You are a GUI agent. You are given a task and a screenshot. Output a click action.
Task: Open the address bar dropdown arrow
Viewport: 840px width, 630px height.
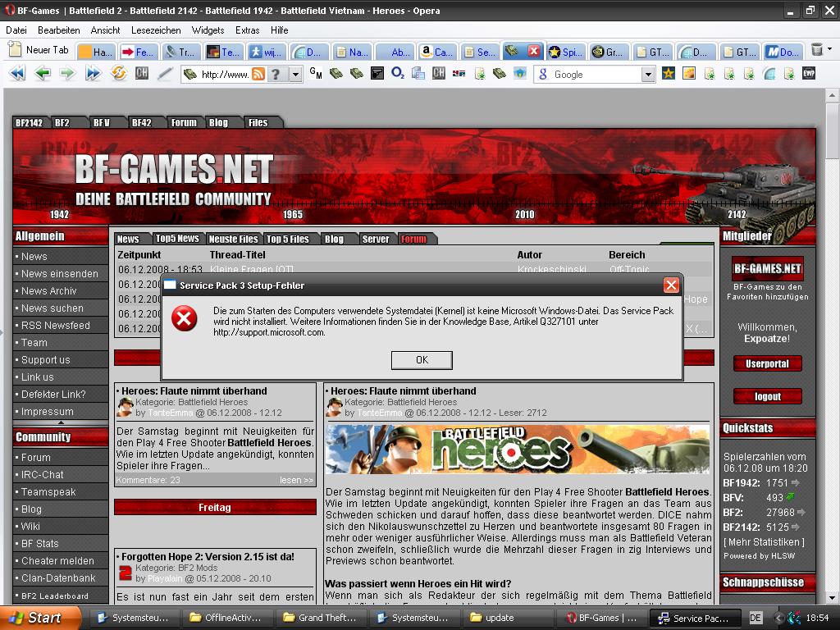[295, 75]
